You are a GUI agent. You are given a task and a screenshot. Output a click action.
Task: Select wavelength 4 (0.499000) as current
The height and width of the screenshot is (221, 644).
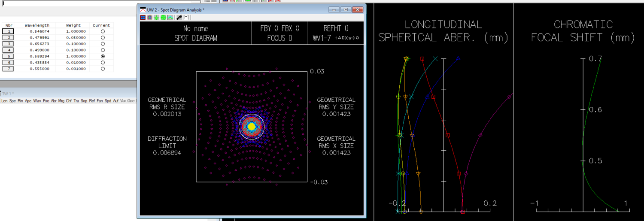click(103, 50)
